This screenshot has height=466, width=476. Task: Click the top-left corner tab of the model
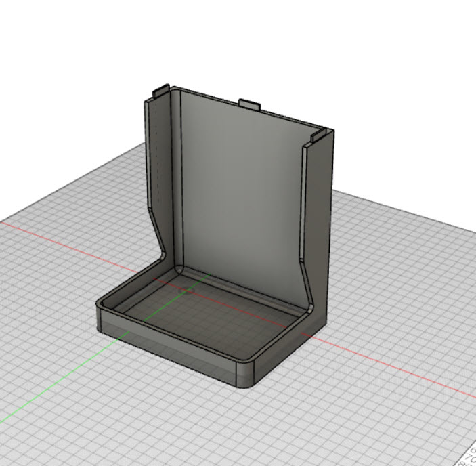[x=161, y=91]
